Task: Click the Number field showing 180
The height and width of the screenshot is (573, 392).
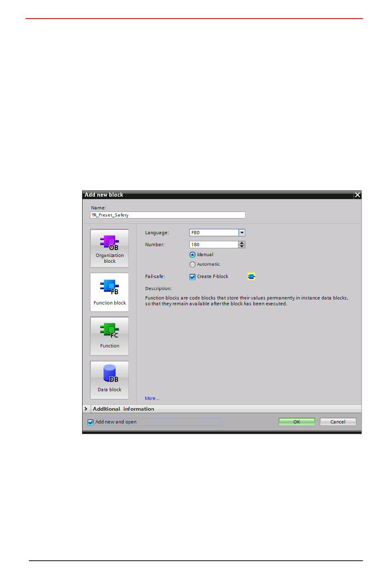Action: [x=214, y=245]
